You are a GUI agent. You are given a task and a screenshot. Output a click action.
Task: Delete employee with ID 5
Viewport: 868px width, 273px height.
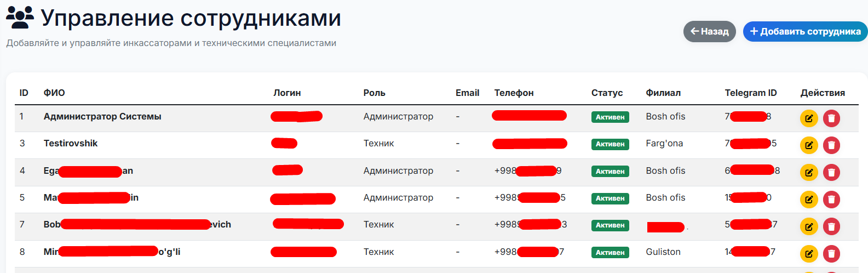pos(831,200)
